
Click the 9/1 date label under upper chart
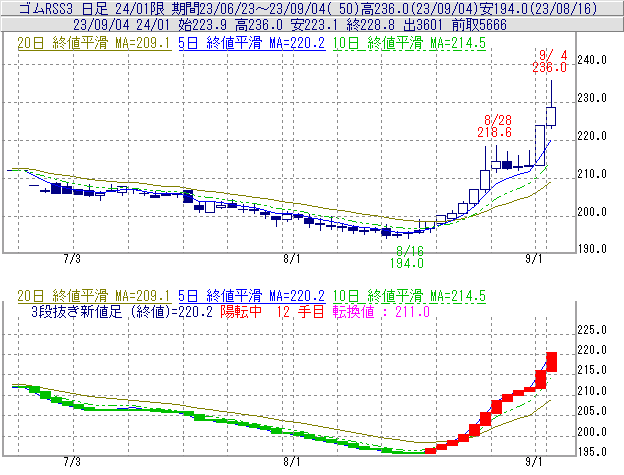pyautogui.click(x=534, y=259)
